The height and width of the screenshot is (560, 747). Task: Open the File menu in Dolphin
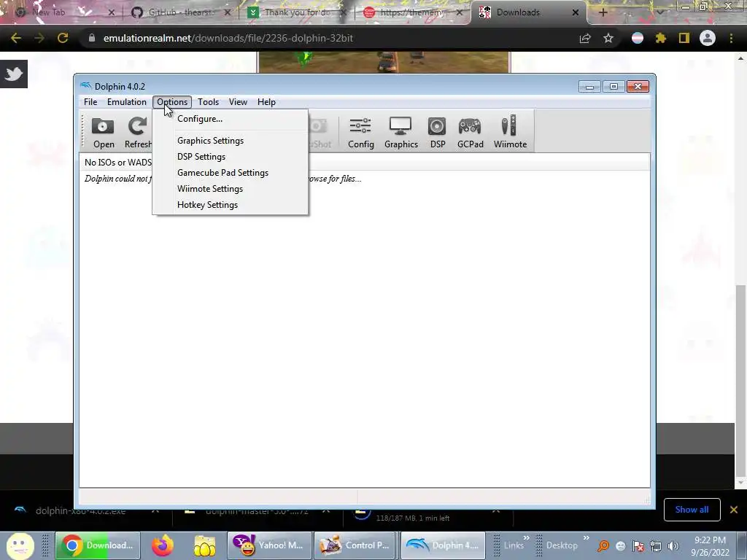tap(90, 102)
